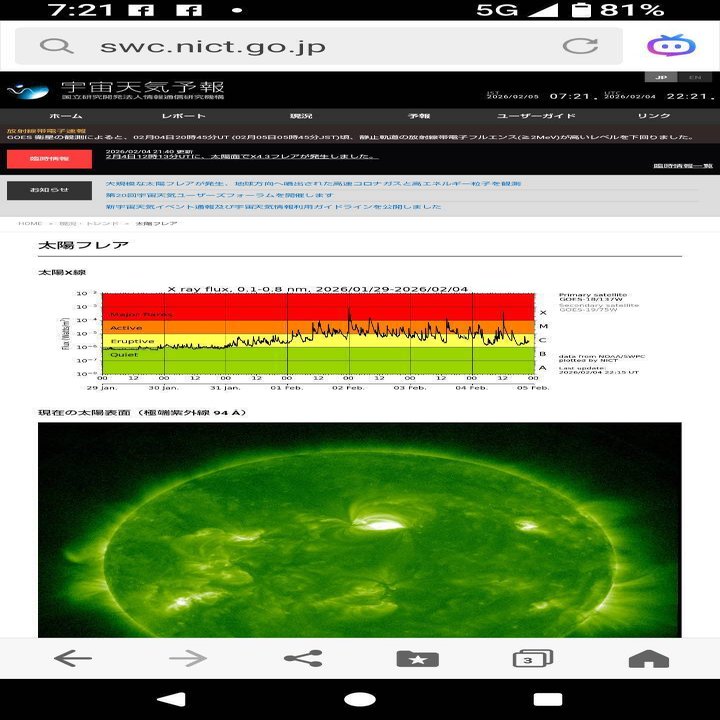Screen dimensions: 720x720
Task: Focus the swc.nict.go.jp address field
Action: (319, 46)
